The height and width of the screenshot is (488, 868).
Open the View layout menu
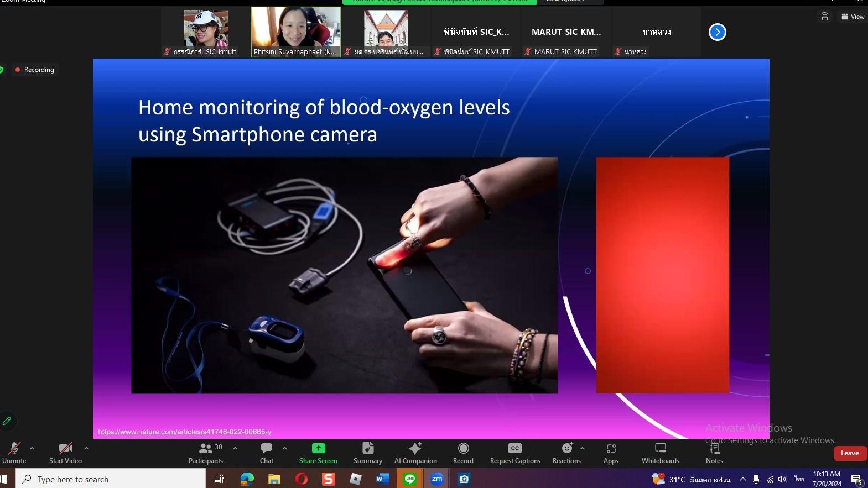coord(853,17)
